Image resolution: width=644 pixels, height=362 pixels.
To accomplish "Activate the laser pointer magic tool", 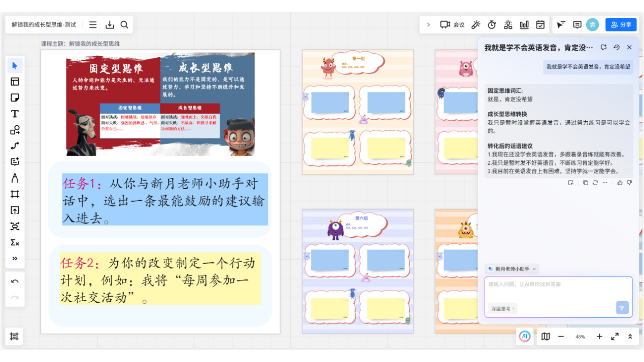I will click(x=476, y=24).
